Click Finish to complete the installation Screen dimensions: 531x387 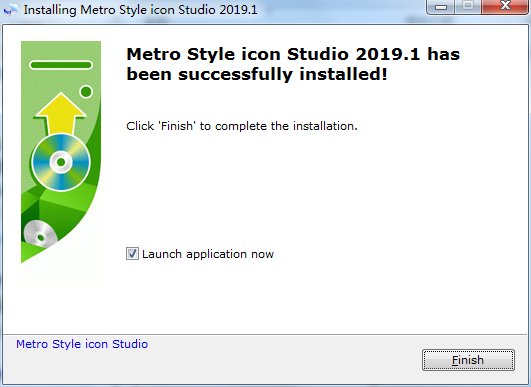pos(468,360)
